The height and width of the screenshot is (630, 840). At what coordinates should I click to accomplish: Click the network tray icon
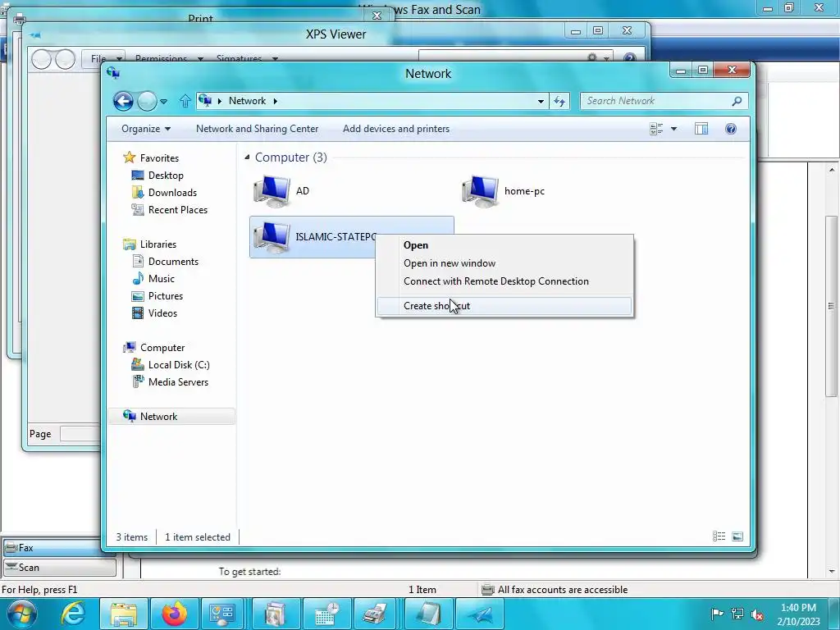tap(737, 614)
